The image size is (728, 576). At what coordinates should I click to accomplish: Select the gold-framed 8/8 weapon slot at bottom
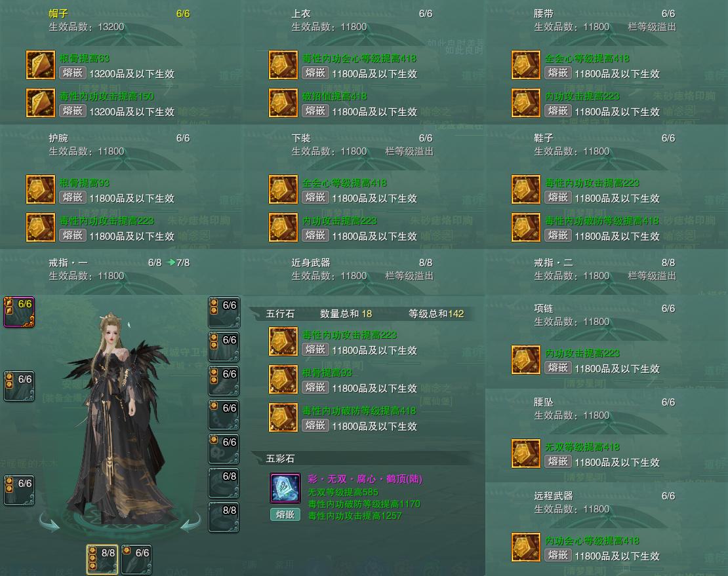point(102,560)
